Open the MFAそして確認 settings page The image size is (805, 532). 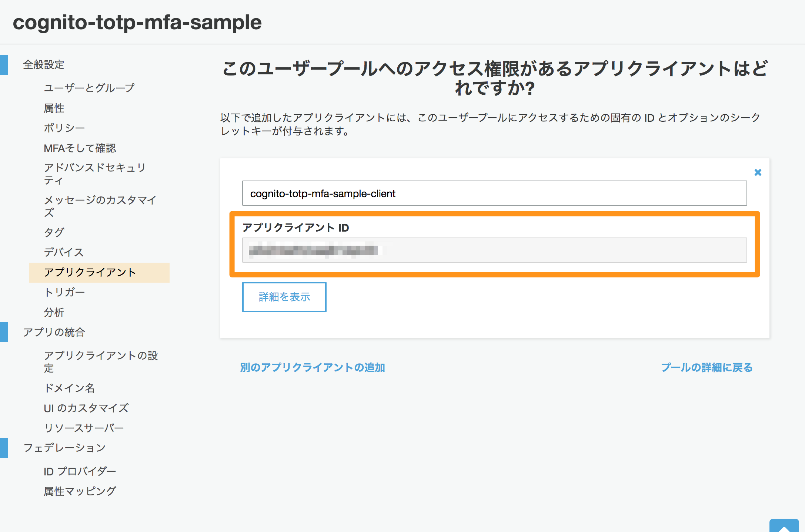[x=80, y=148]
